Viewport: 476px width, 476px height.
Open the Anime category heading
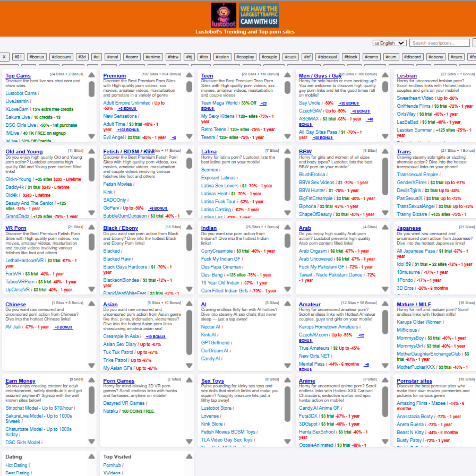point(307,381)
